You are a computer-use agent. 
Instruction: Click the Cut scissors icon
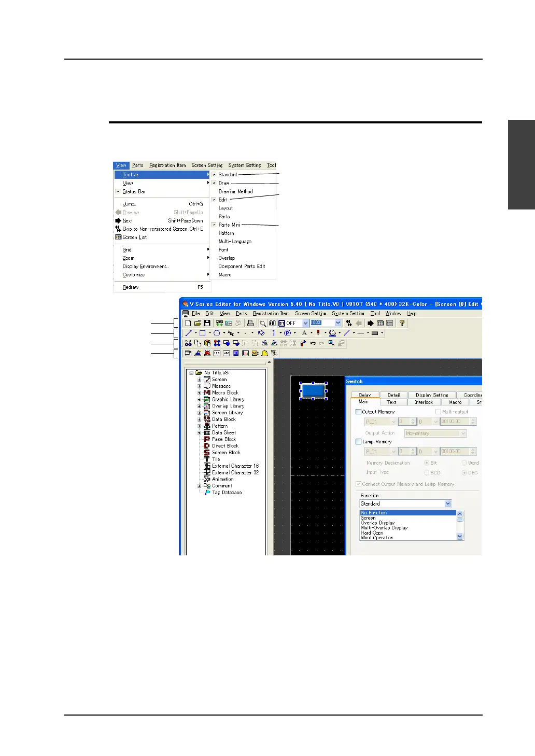click(188, 343)
